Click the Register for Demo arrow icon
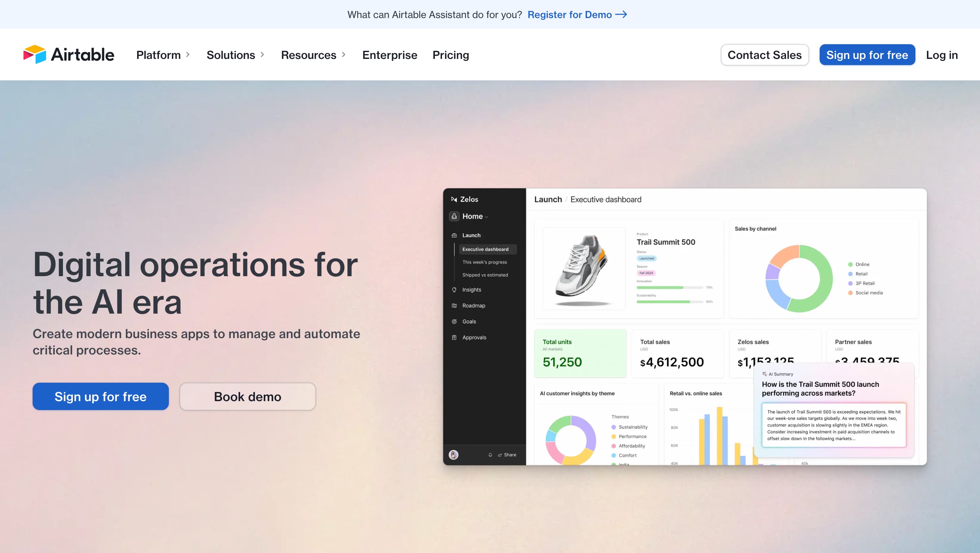Image resolution: width=980 pixels, height=553 pixels. click(x=621, y=14)
